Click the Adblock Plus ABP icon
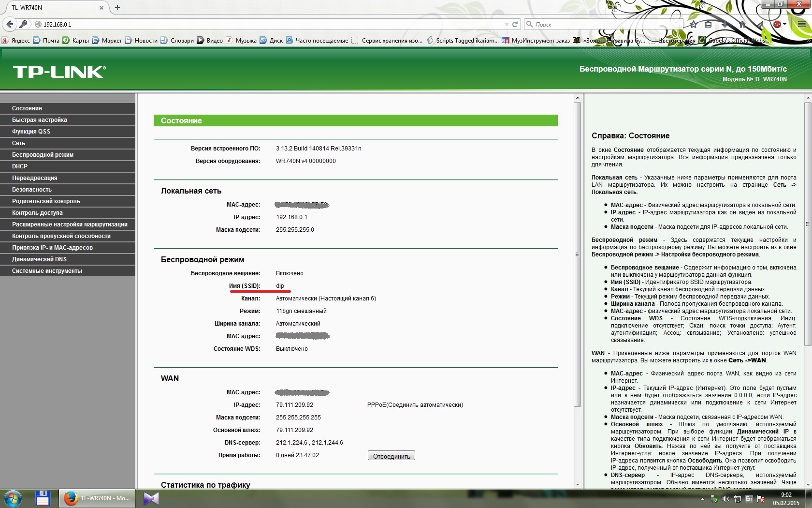 (777, 24)
